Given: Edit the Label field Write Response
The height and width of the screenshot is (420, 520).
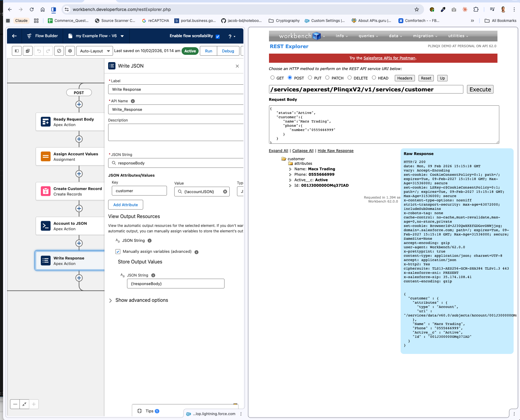Looking at the screenshot, I should pyautogui.click(x=176, y=90).
